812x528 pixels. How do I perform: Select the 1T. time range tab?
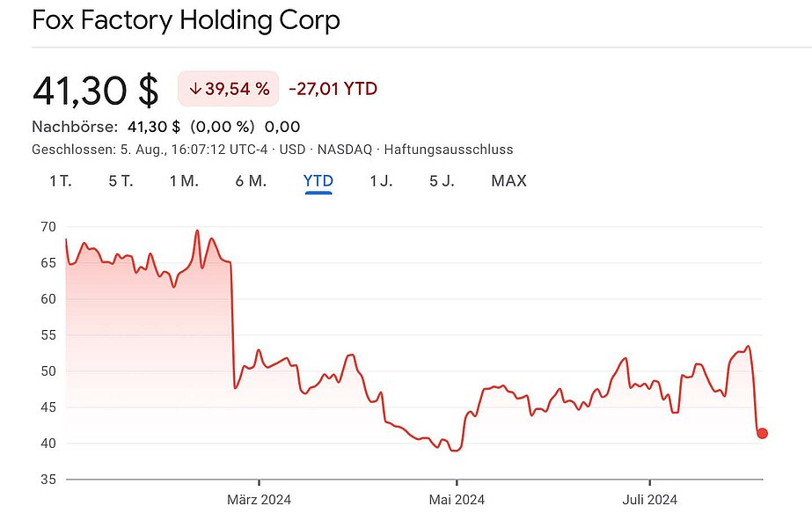60,181
